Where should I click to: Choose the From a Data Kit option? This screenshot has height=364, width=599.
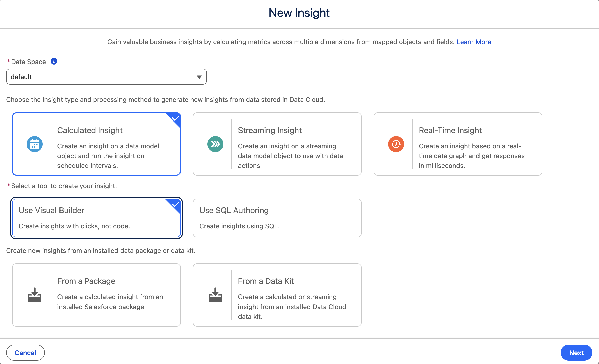[x=277, y=295]
